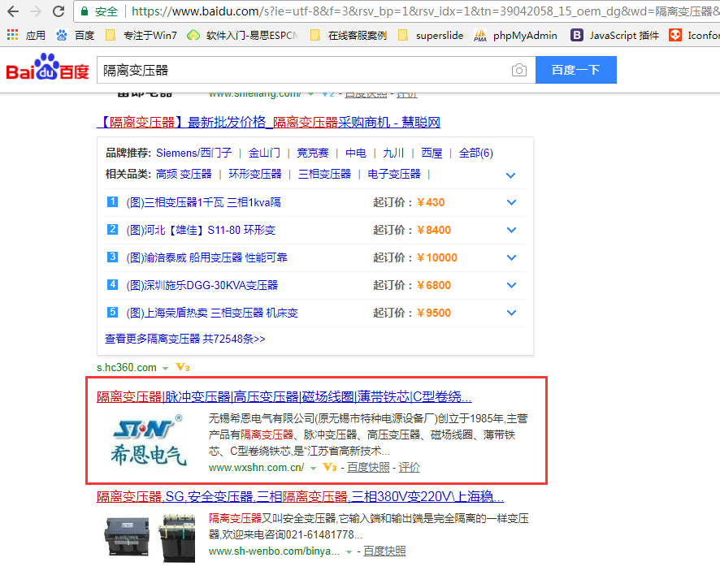Open category 高频 变压器
This screenshot has width=720, height=588.
tap(184, 174)
